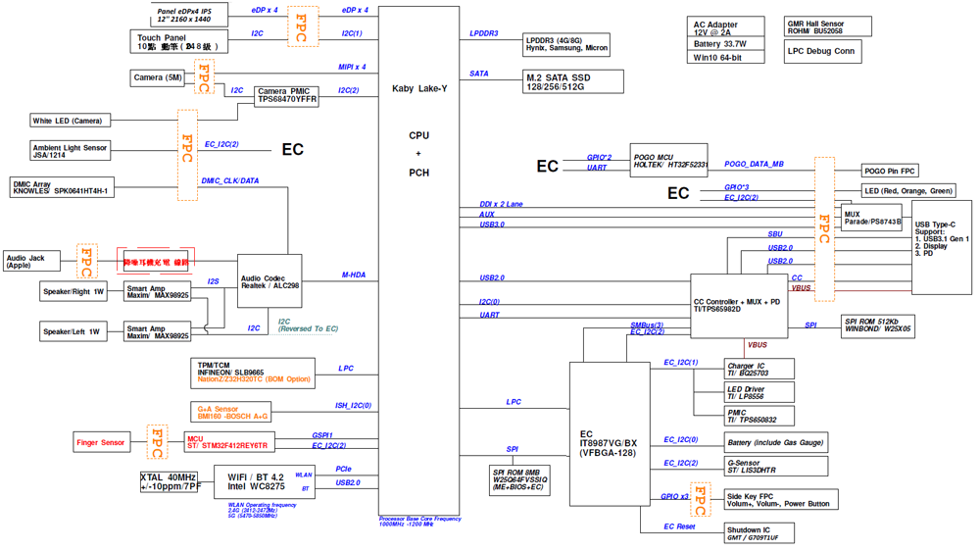Click USB Type-C Support block
The height and width of the screenshot is (550, 980).
click(x=942, y=247)
